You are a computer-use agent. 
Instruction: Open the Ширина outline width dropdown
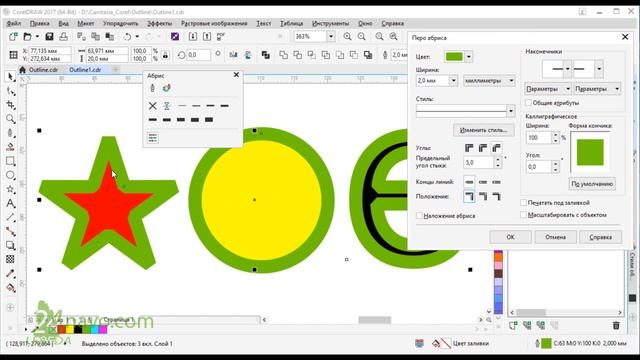pyautogui.click(x=453, y=81)
